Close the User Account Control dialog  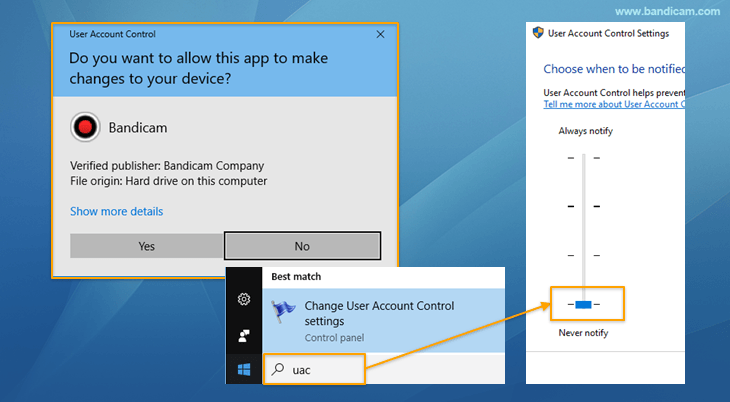click(x=380, y=34)
